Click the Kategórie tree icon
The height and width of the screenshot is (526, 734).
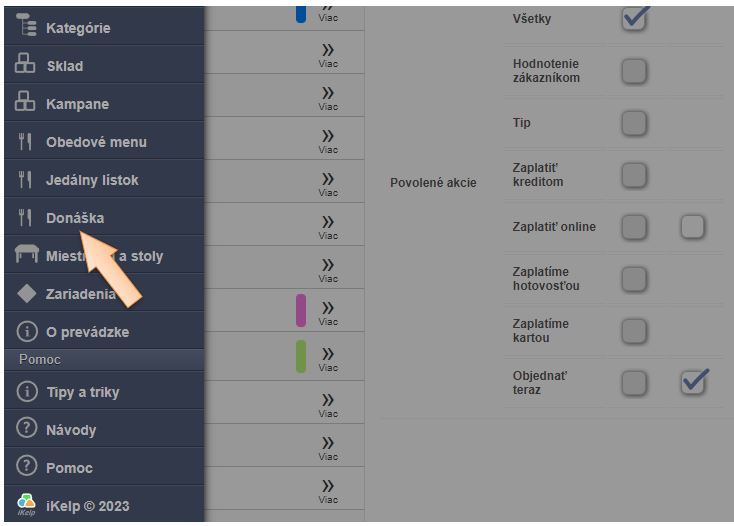(x=26, y=27)
